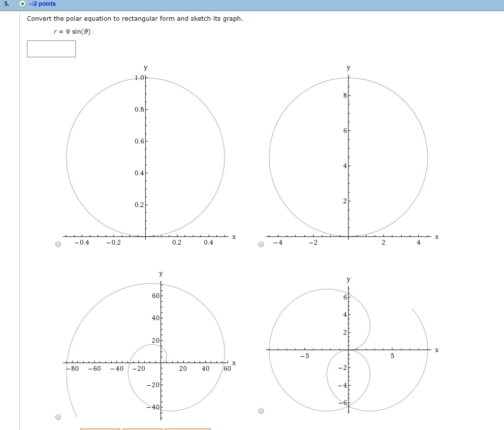Image resolution: width=504 pixels, height=430 pixels.
Task: Select the radio button beside the large circle graph reaching 8
Action: (x=261, y=244)
